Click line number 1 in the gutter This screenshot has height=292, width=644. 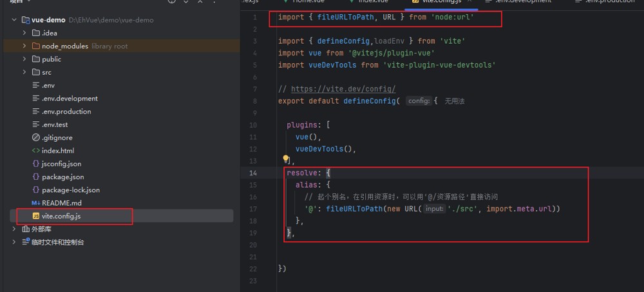pyautogui.click(x=255, y=17)
